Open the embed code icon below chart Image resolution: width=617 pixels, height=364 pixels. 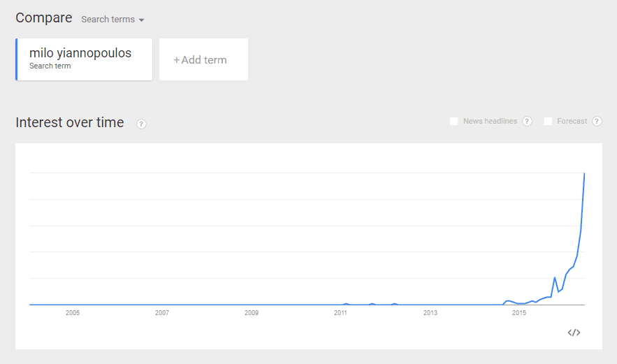(574, 333)
